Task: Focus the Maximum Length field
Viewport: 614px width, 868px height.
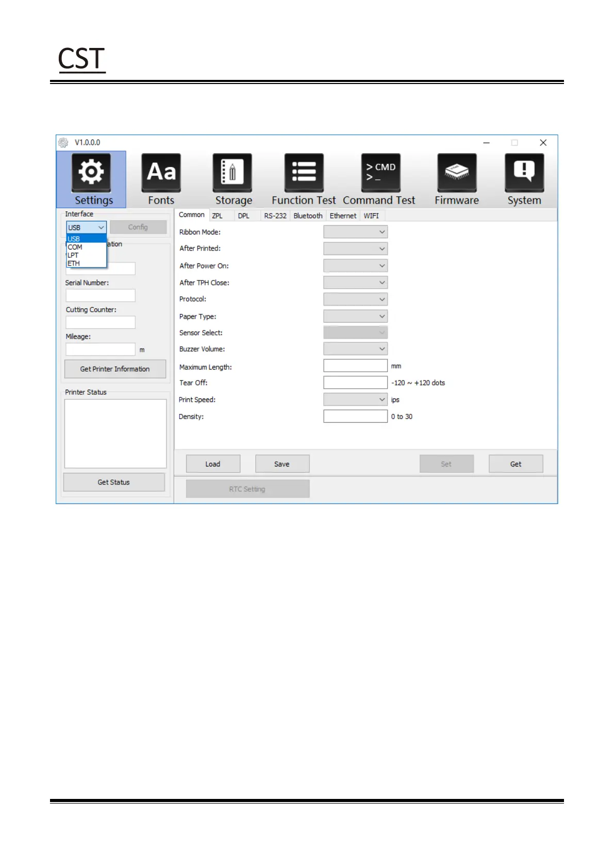Action: (x=355, y=365)
